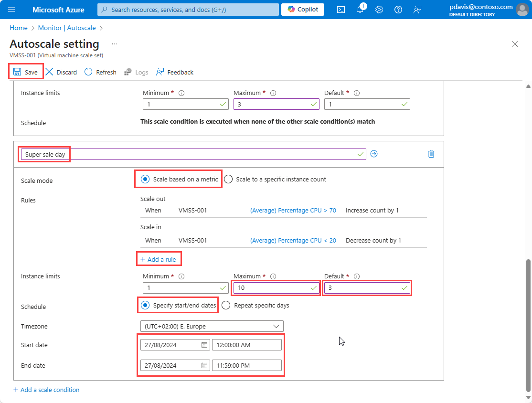Screen dimensions: 532x403
Task: Open the help question mark icon
Action: 398,10
